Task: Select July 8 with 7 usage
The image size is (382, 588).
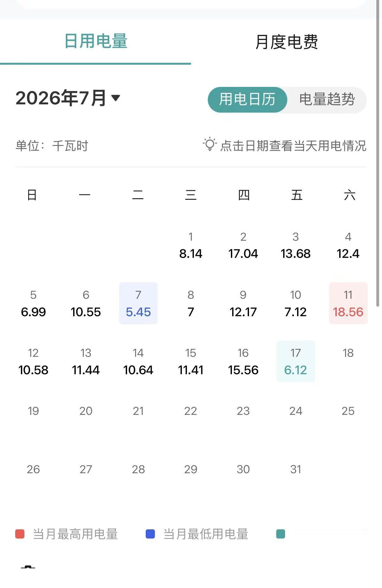Action: click(x=191, y=303)
